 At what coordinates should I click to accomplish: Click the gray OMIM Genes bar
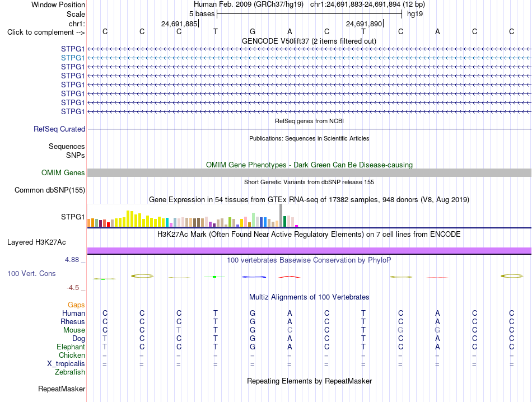pos(310,172)
